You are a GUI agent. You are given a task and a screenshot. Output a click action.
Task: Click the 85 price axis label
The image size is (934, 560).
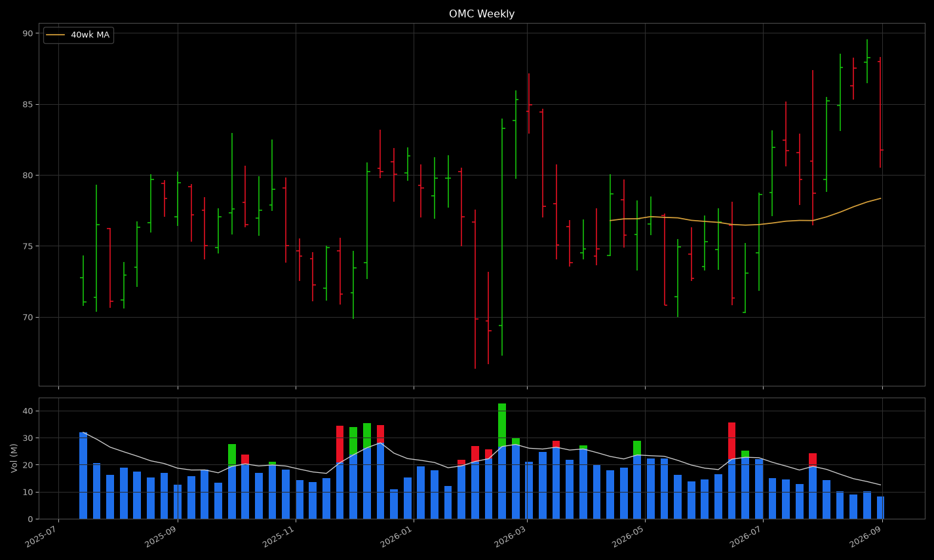[28, 104]
